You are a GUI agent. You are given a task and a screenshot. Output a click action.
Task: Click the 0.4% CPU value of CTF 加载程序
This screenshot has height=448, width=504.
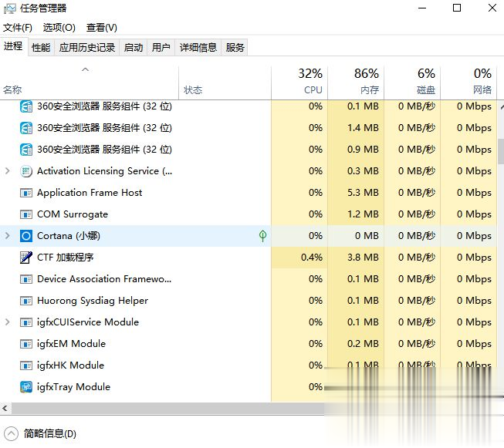point(312,258)
